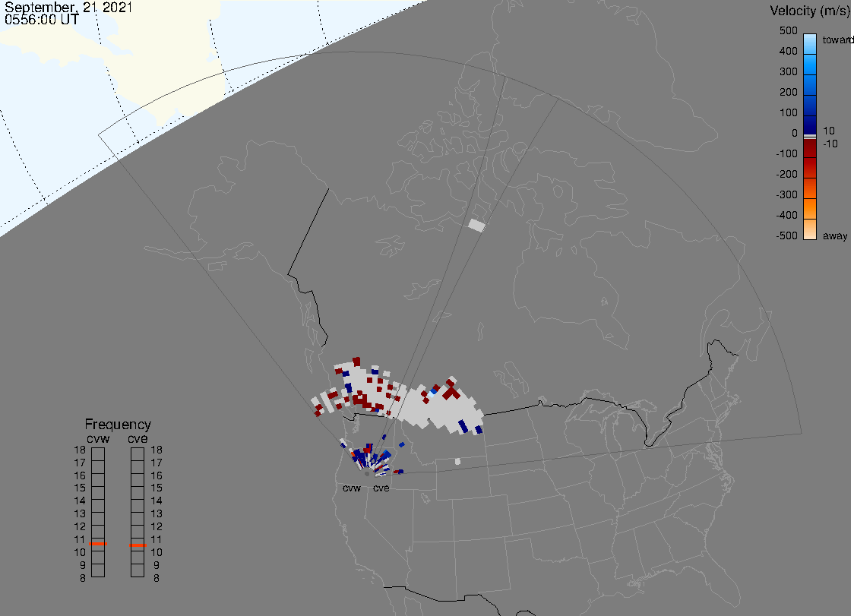The image size is (854, 616).
Task: Click the -500 tick label on velocity scale
Action: point(786,236)
